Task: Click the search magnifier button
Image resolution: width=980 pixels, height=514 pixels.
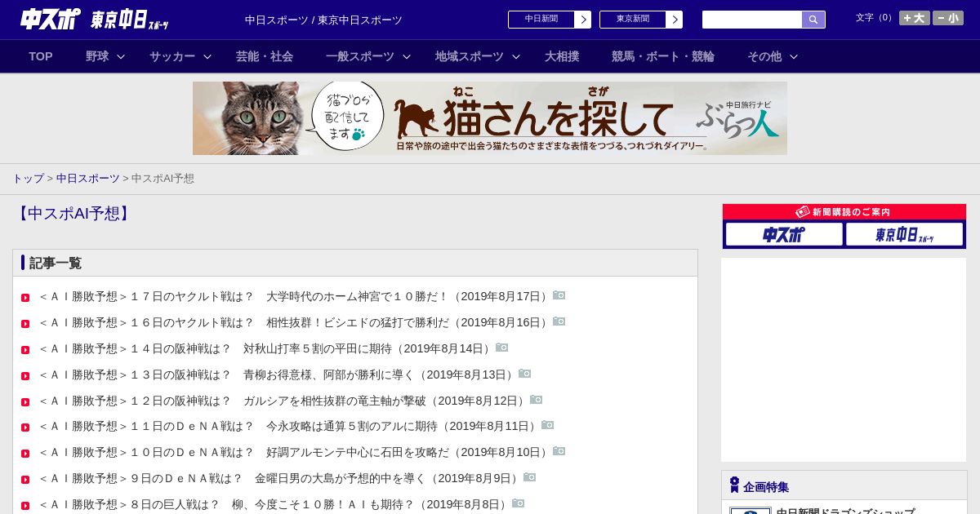Action: pyautogui.click(x=813, y=20)
